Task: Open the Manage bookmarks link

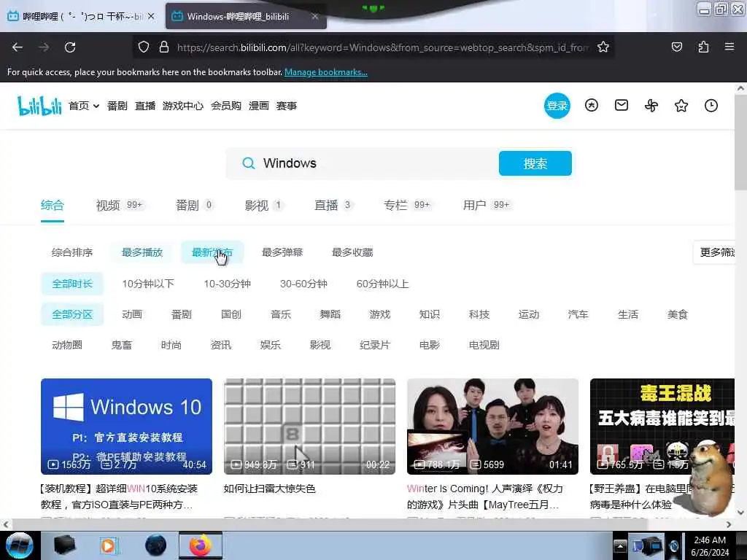Action: tap(326, 72)
